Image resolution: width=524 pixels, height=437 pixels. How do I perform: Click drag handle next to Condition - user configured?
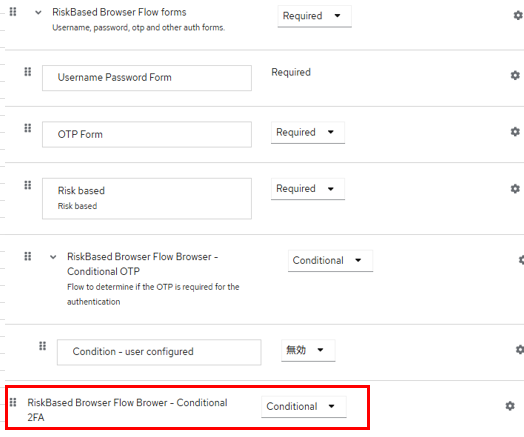click(x=42, y=346)
